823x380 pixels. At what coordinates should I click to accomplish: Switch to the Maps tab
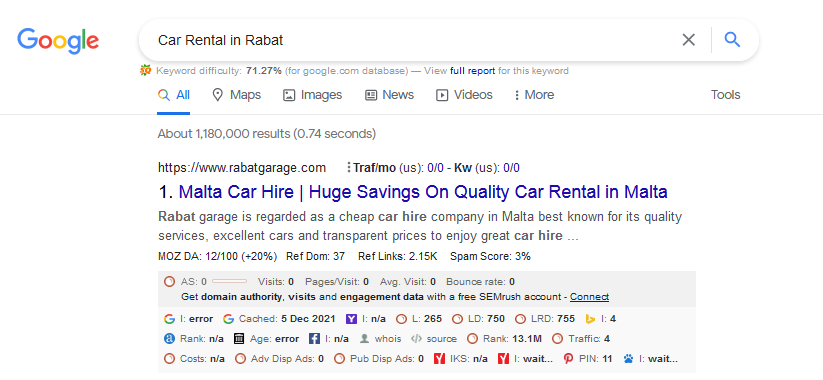(236, 95)
